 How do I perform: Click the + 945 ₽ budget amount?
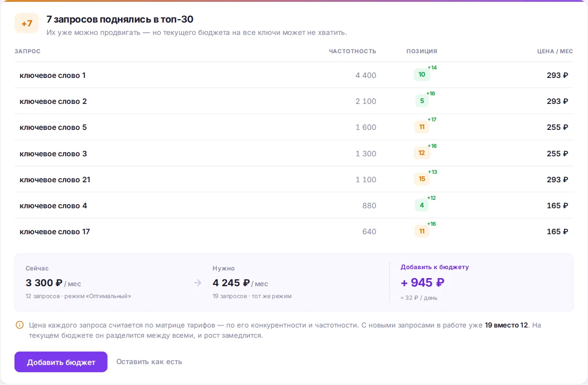tap(422, 283)
